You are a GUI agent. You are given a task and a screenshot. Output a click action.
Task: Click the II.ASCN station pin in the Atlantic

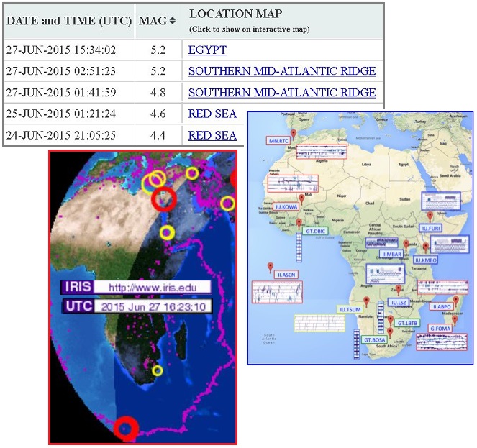pos(271,266)
